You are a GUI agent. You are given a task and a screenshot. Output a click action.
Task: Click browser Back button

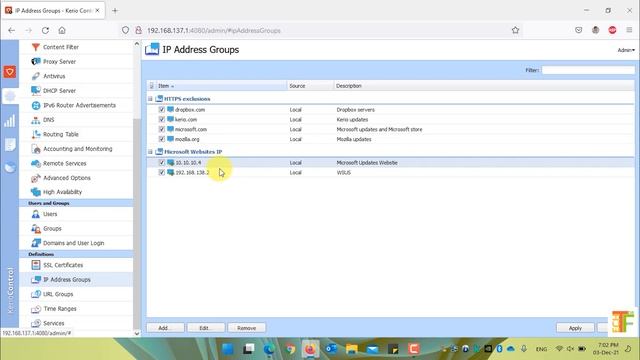(11, 30)
